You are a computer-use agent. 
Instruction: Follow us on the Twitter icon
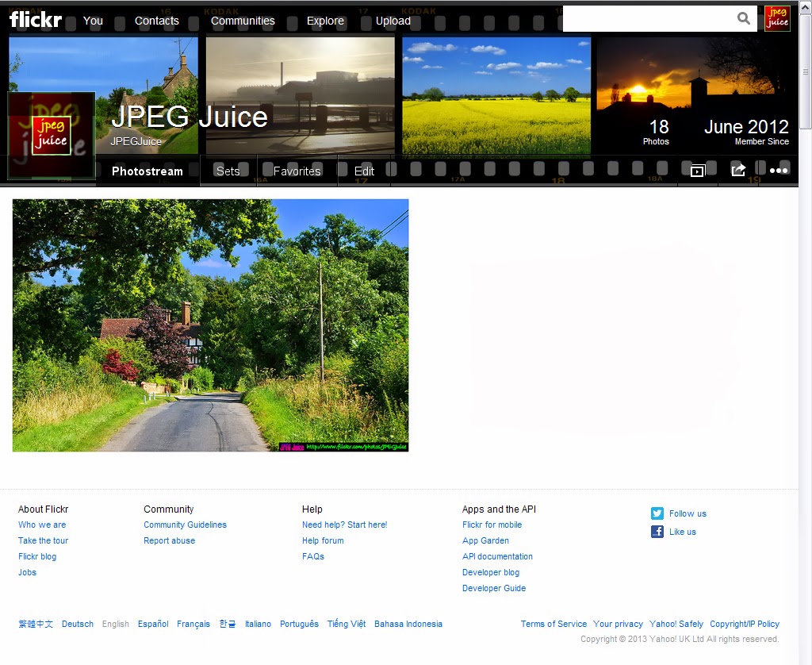click(656, 513)
